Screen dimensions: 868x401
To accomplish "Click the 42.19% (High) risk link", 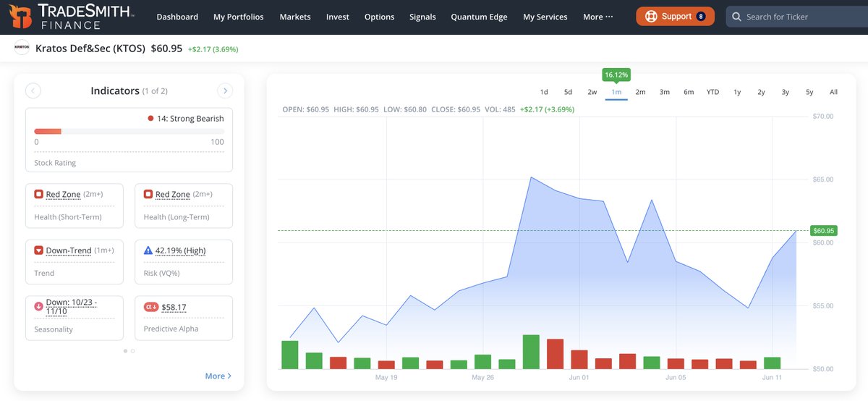I will click(180, 250).
